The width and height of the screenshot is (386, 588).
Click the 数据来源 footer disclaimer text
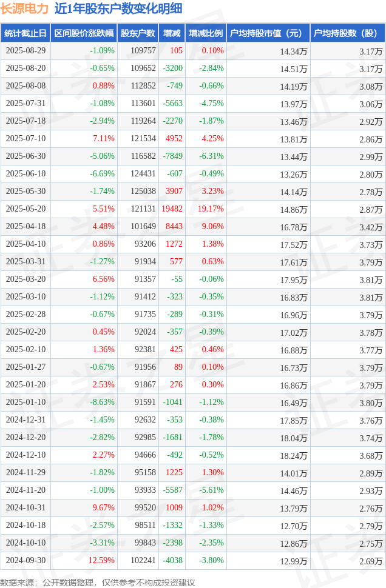[x=98, y=583]
